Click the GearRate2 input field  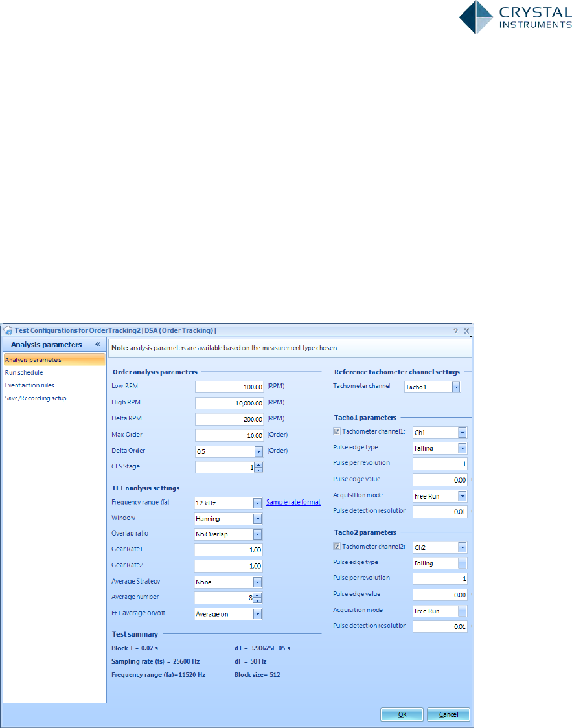pyautogui.click(x=229, y=566)
